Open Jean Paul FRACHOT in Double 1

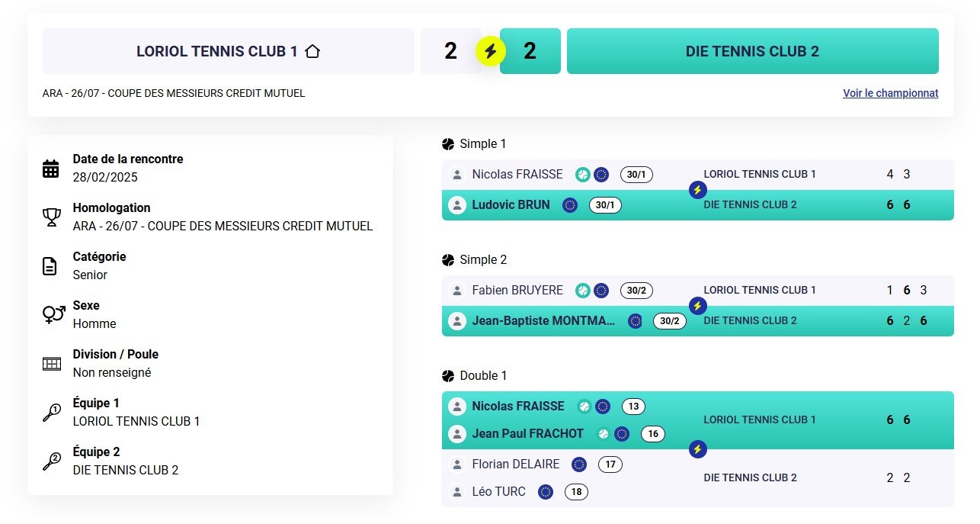(x=528, y=434)
